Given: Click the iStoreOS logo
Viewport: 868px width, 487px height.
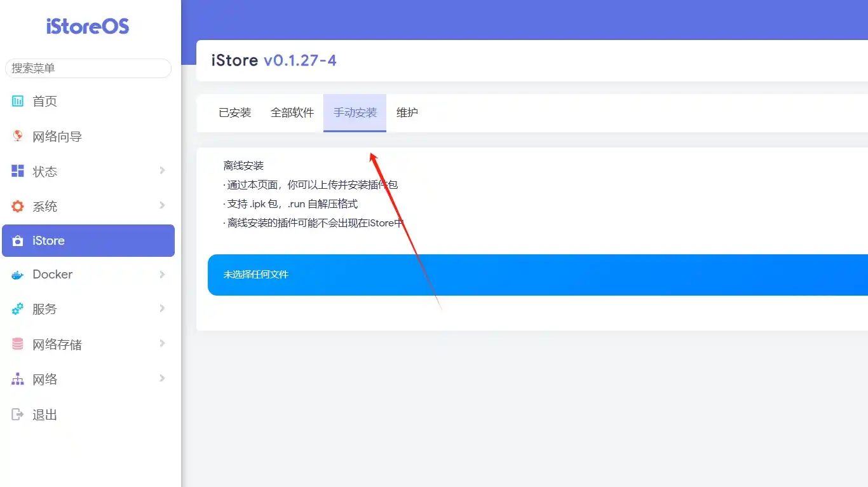Looking at the screenshot, I should click(x=88, y=26).
